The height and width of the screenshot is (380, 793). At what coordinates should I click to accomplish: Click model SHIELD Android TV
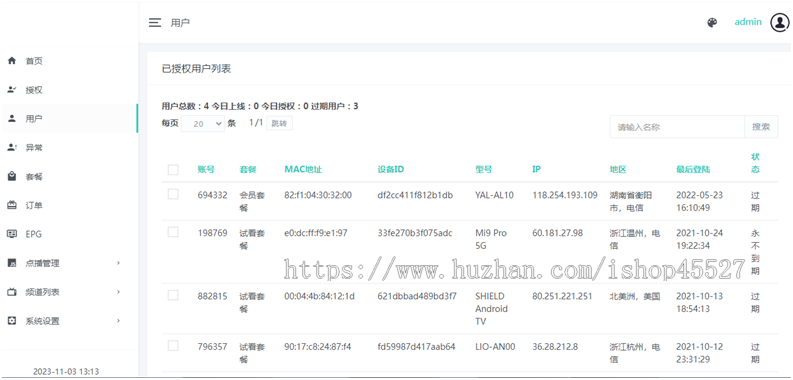pyautogui.click(x=493, y=309)
